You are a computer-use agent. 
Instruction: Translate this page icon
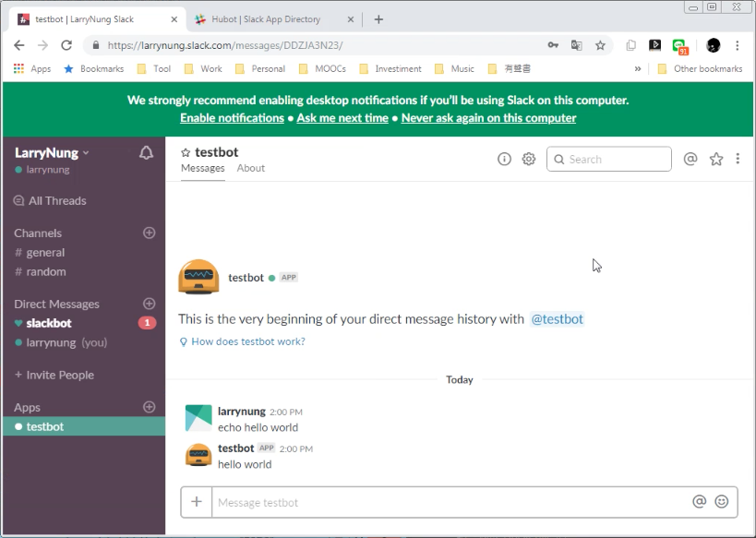pos(577,45)
